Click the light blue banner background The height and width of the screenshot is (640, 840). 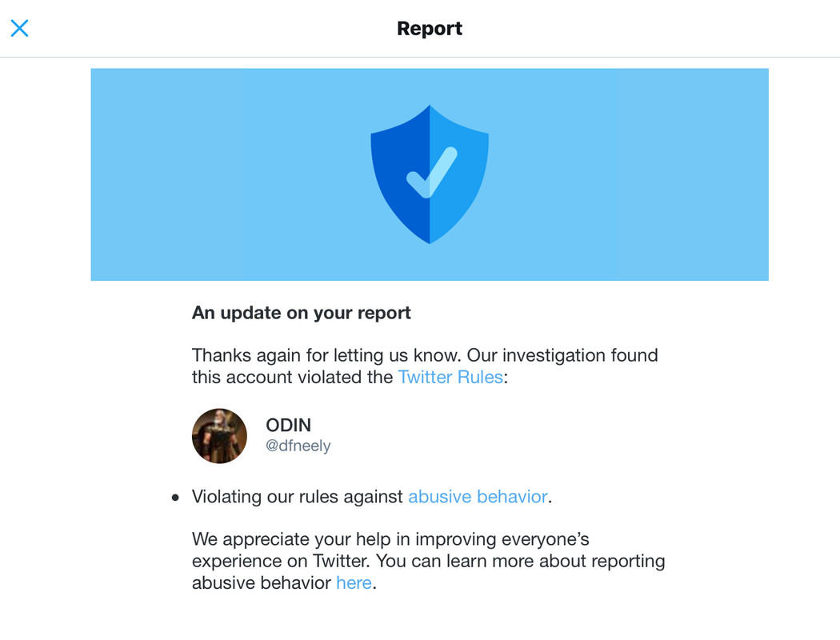tap(166, 174)
